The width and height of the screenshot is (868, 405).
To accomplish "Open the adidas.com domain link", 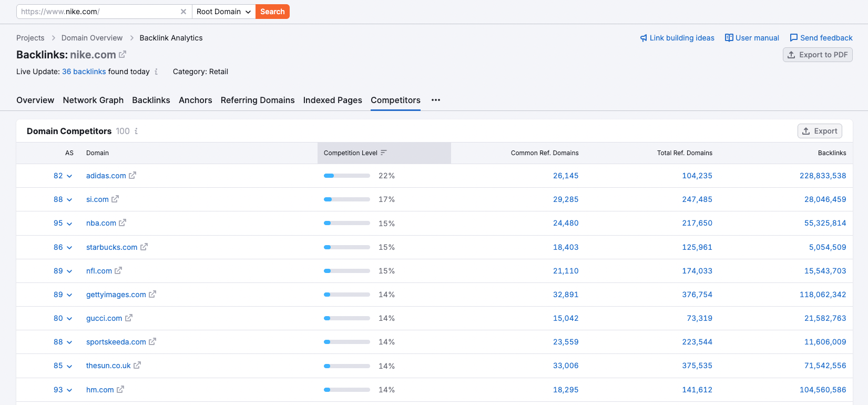I will coord(106,176).
